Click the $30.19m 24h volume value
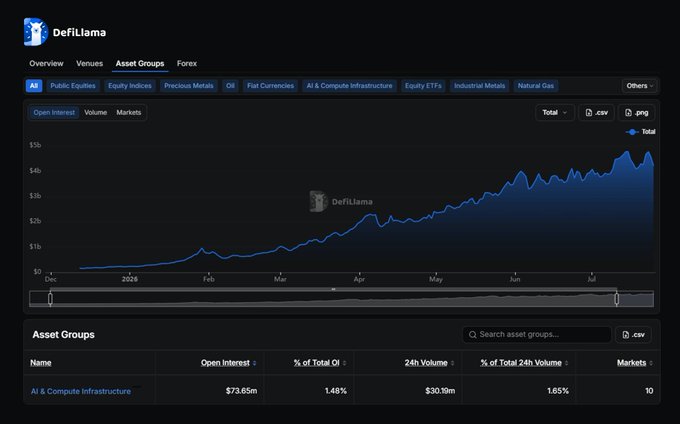680x424 pixels. click(440, 391)
